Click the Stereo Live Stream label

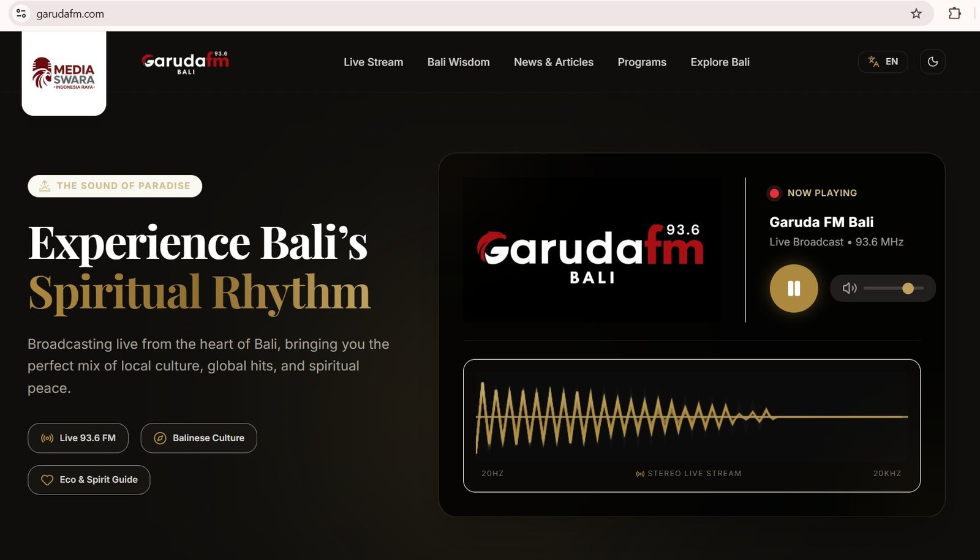point(689,474)
